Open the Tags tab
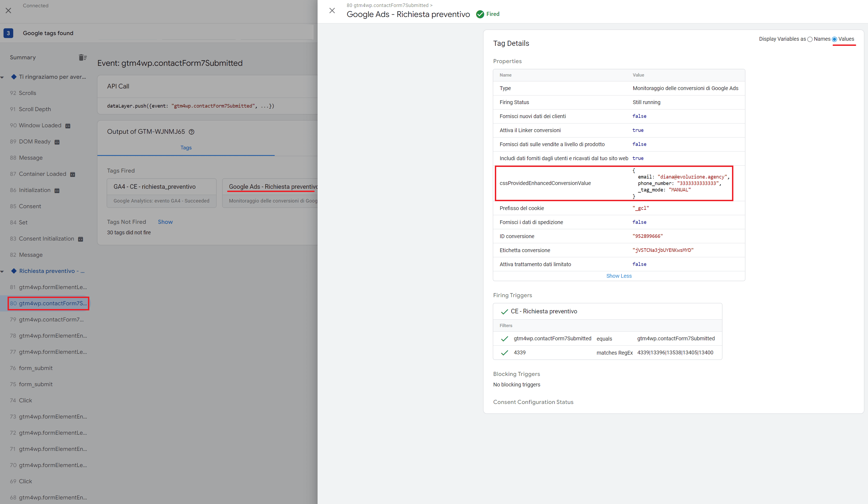Screen dimensions: 868x504 [x=186, y=148]
